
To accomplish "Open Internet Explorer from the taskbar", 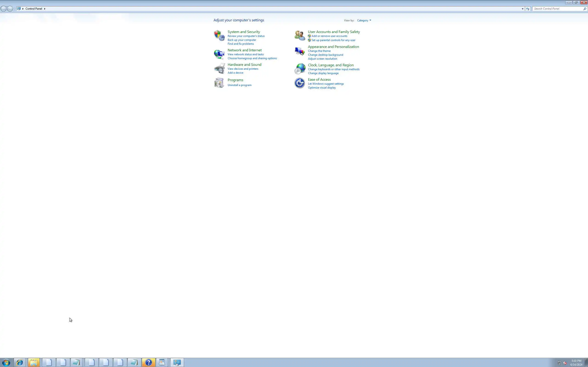I will [x=20, y=362].
